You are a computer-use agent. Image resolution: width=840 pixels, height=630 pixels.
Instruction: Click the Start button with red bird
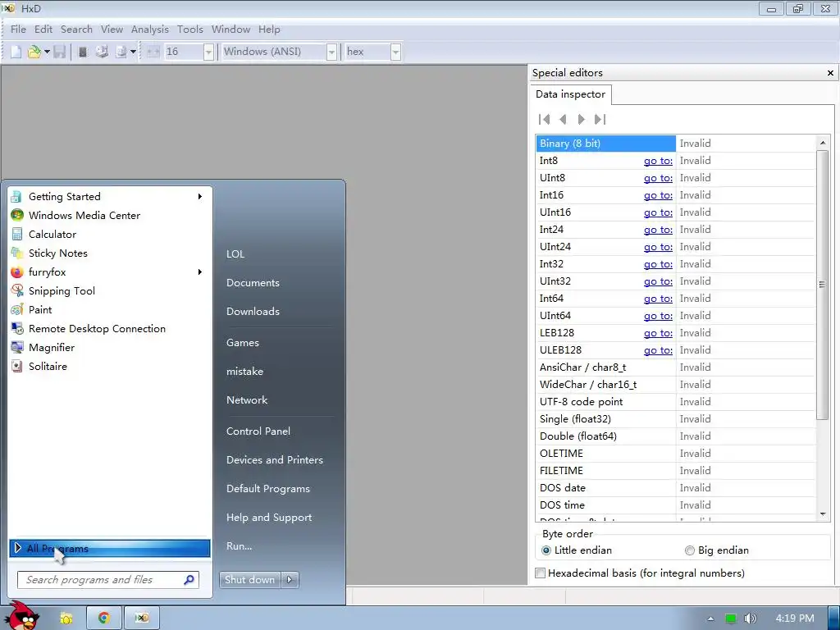(22, 616)
